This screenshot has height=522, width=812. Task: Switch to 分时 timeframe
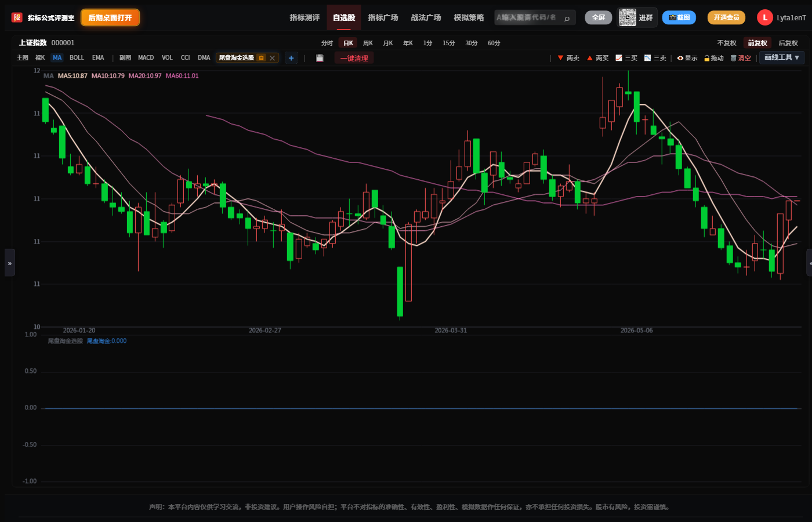tap(327, 43)
